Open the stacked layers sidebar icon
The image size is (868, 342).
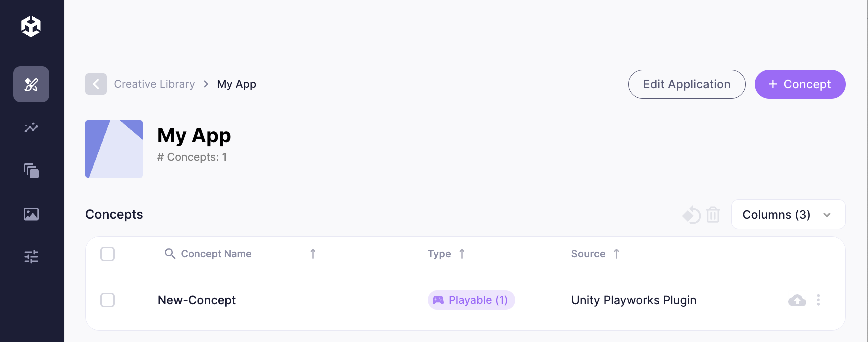(31, 171)
